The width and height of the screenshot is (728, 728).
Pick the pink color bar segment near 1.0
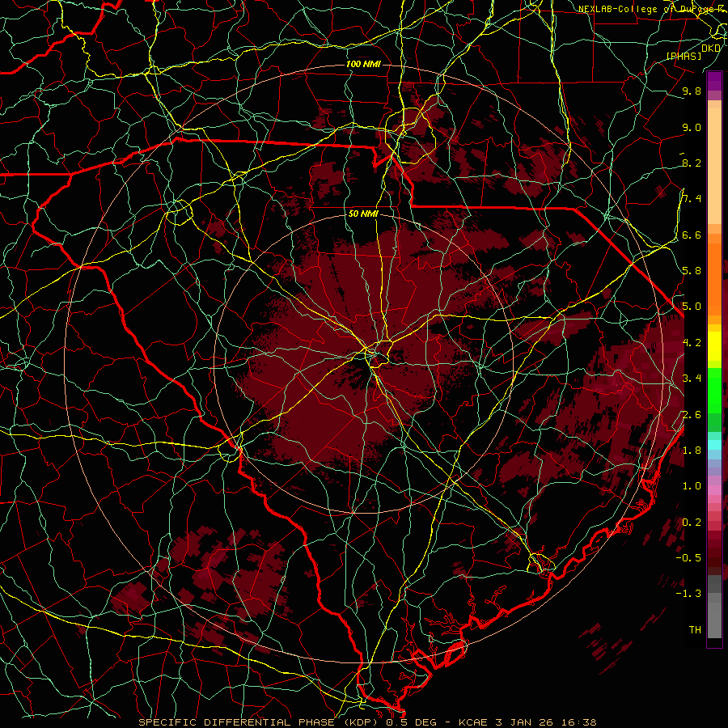coord(714,490)
